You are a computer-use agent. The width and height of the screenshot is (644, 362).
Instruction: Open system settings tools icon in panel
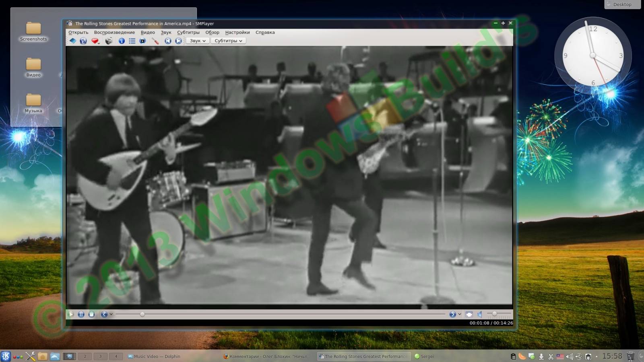click(x=30, y=356)
